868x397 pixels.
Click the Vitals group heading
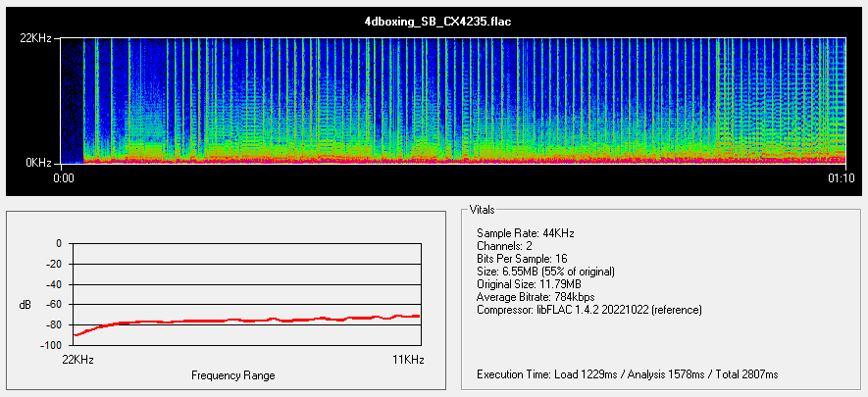(x=483, y=210)
